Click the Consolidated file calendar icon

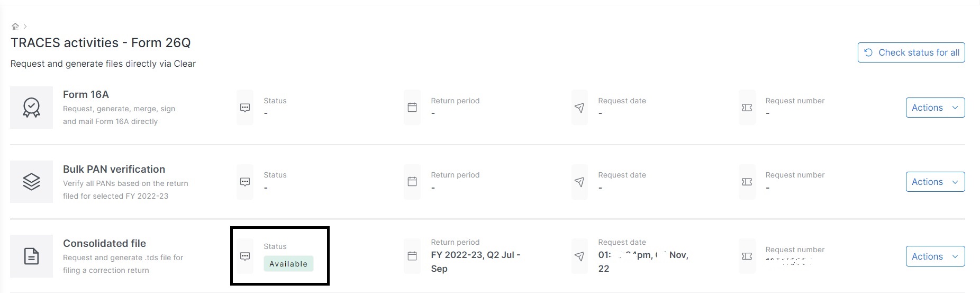tap(412, 256)
